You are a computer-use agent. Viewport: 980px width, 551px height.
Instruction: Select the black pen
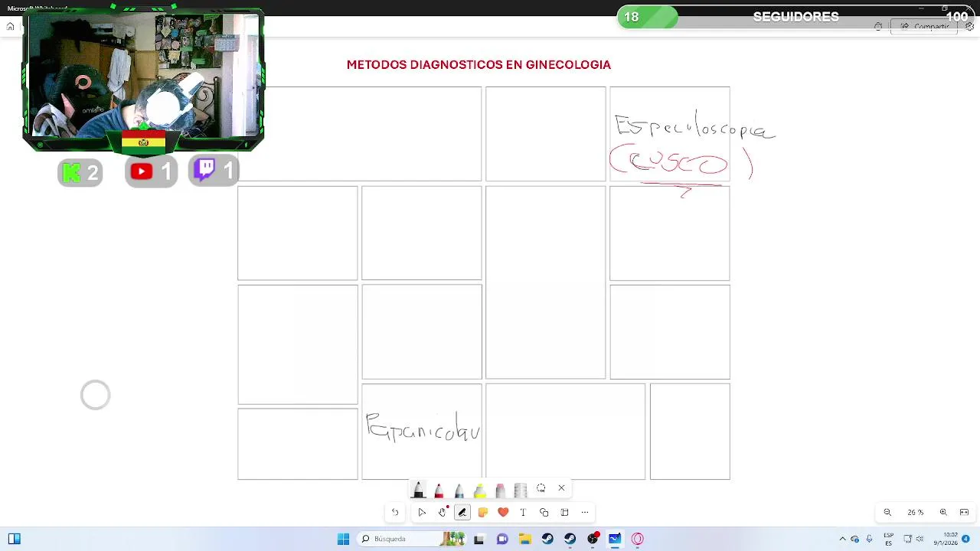(418, 490)
